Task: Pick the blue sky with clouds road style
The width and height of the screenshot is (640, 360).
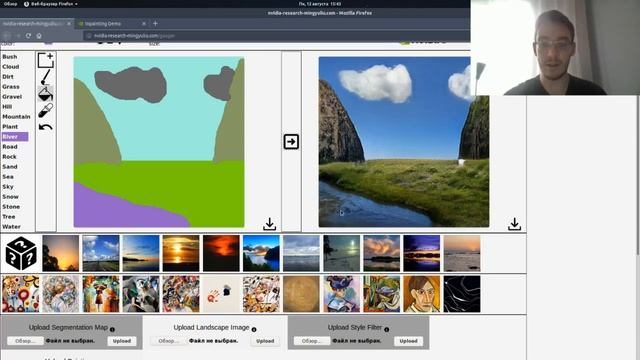Action: (101, 253)
